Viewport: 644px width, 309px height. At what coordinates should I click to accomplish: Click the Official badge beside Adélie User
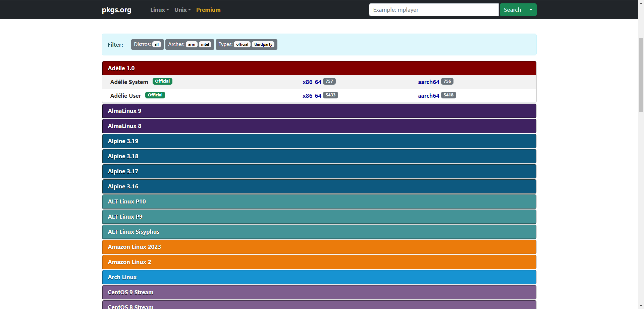[x=155, y=95]
